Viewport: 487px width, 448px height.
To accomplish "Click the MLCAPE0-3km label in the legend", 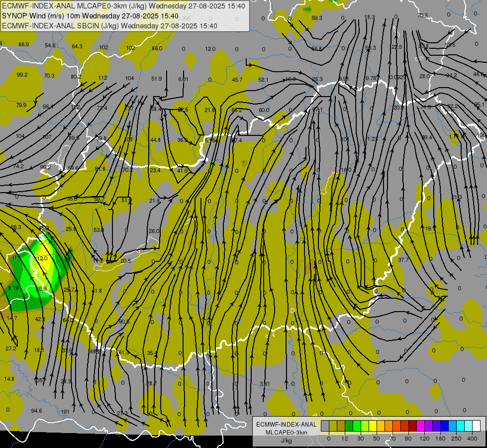I will pos(286,433).
